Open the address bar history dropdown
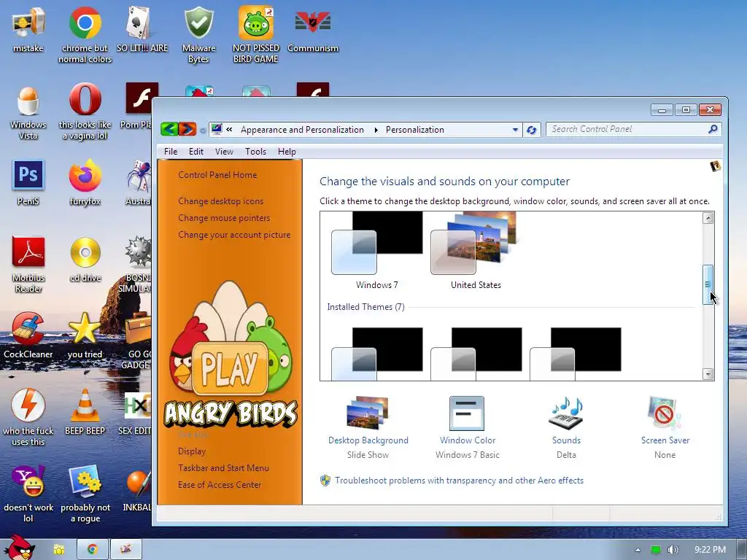Viewport: 747px width, 560px height. click(515, 130)
